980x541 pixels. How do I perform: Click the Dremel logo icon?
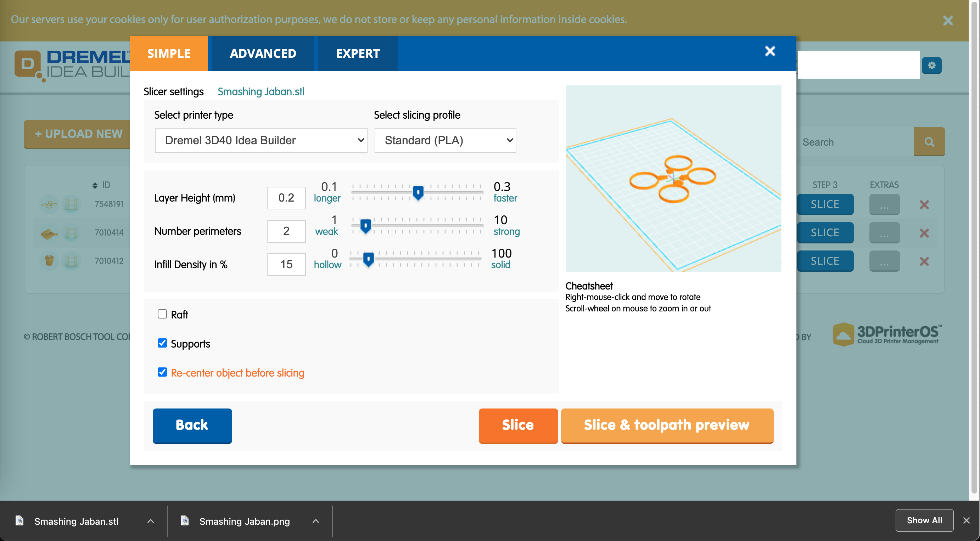coord(27,64)
